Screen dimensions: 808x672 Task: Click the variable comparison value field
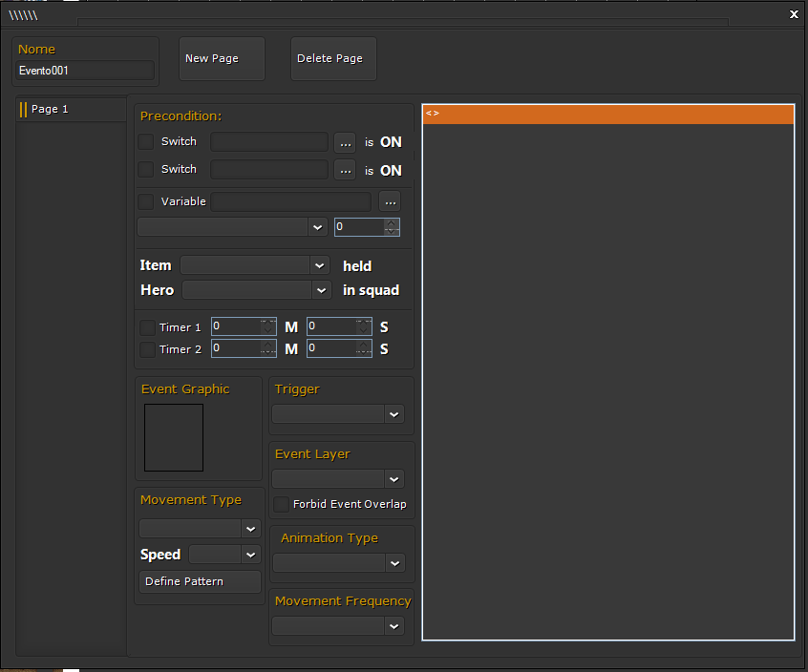click(360, 227)
